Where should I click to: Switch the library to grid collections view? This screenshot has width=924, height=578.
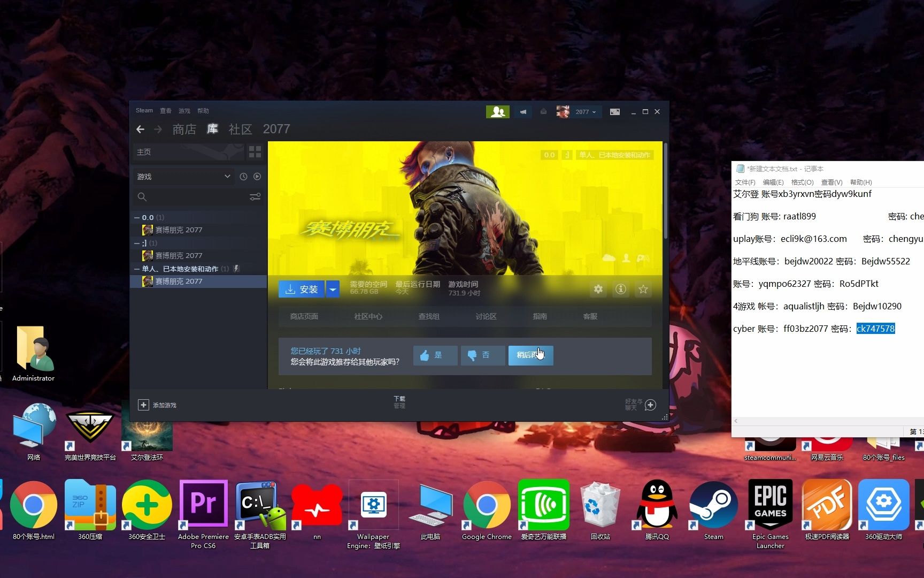[x=255, y=152]
